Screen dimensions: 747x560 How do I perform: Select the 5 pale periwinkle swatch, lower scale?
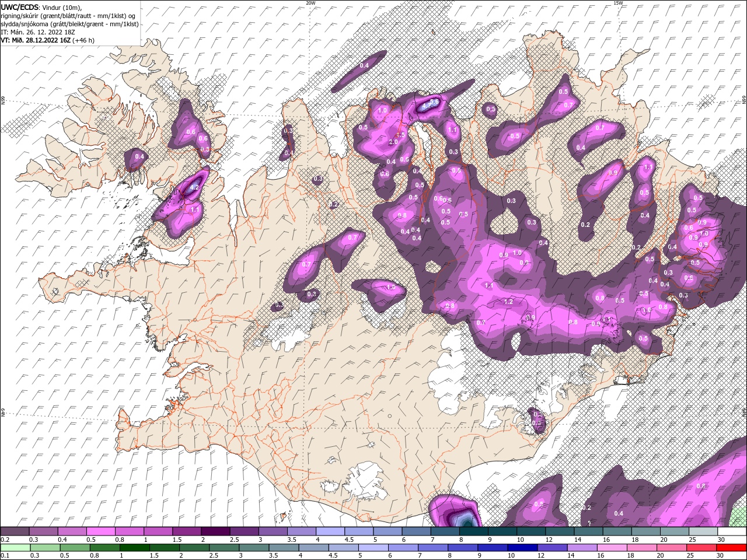373,548
